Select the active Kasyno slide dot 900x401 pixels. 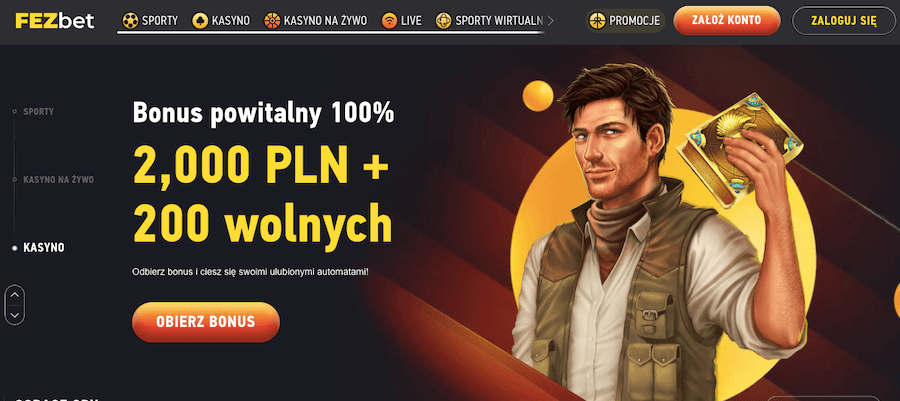(x=14, y=248)
